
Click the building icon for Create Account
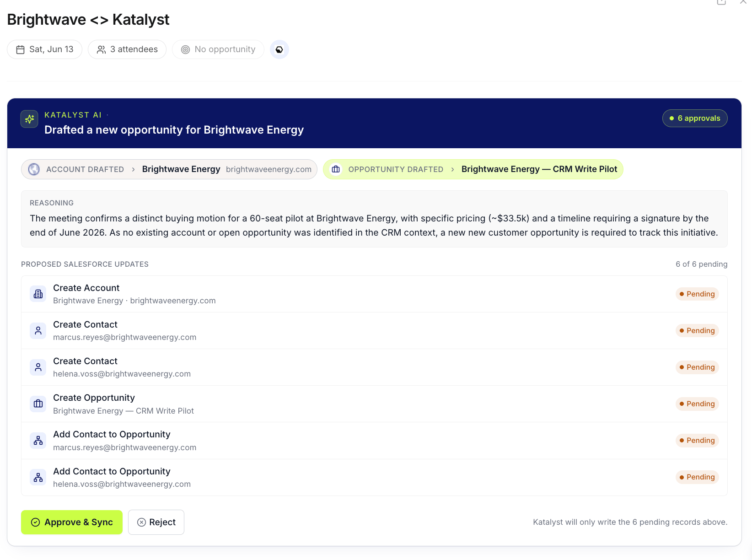(38, 294)
